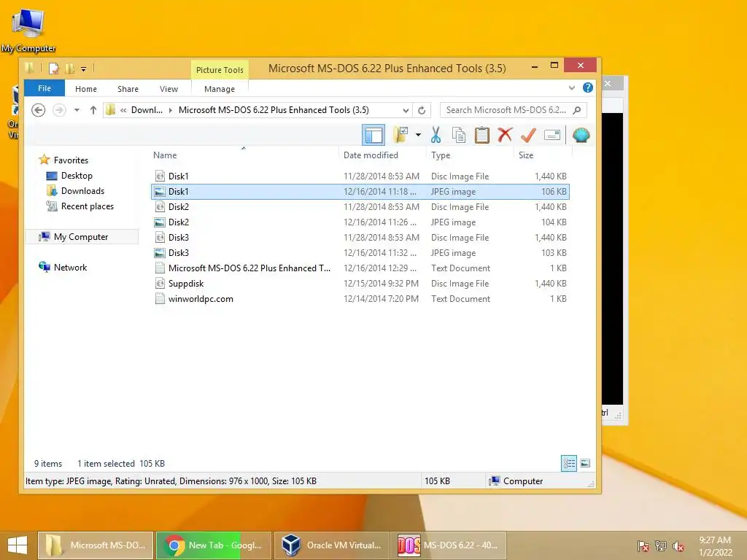Open the recent locations dropdown
The height and width of the screenshot is (560, 747).
(77, 110)
